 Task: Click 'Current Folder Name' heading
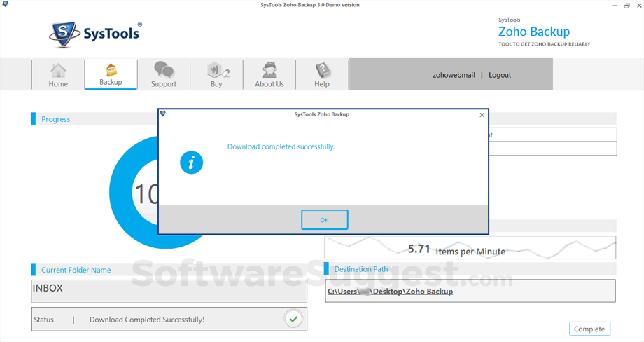click(76, 270)
